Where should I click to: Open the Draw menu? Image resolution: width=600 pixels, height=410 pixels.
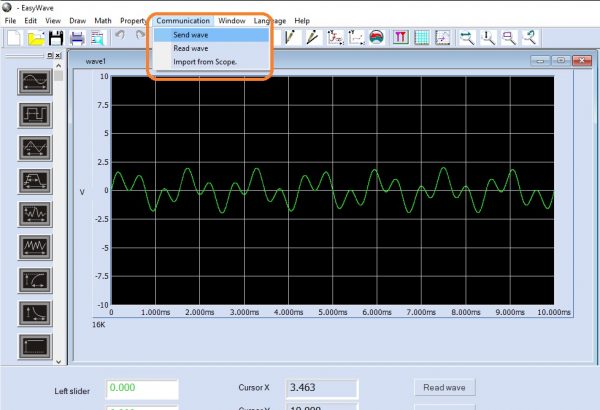pyautogui.click(x=77, y=20)
